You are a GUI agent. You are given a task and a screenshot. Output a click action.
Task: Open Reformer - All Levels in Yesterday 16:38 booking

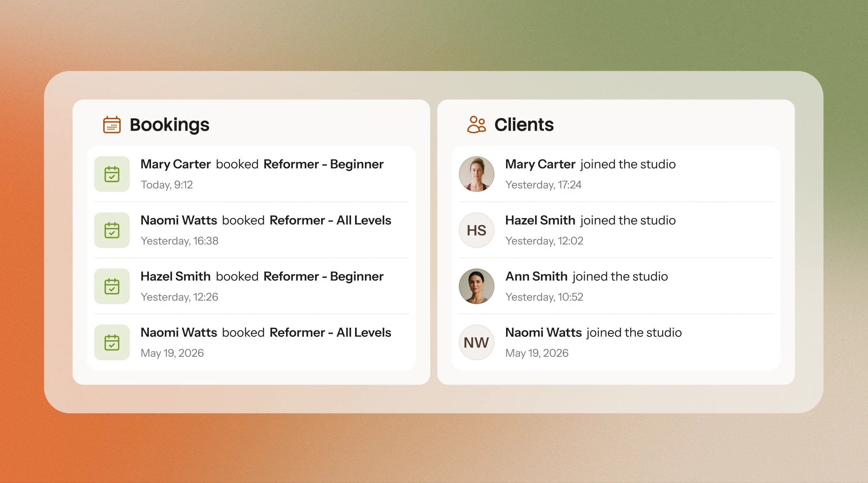tap(330, 220)
